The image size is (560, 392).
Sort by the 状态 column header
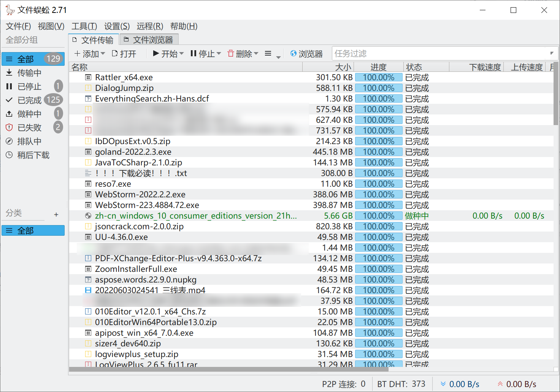click(426, 67)
